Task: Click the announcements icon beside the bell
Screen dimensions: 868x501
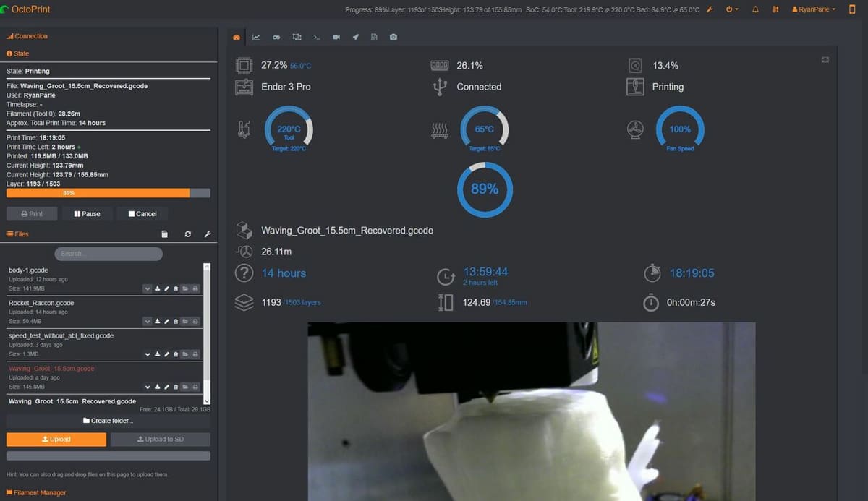Action: 775,9
